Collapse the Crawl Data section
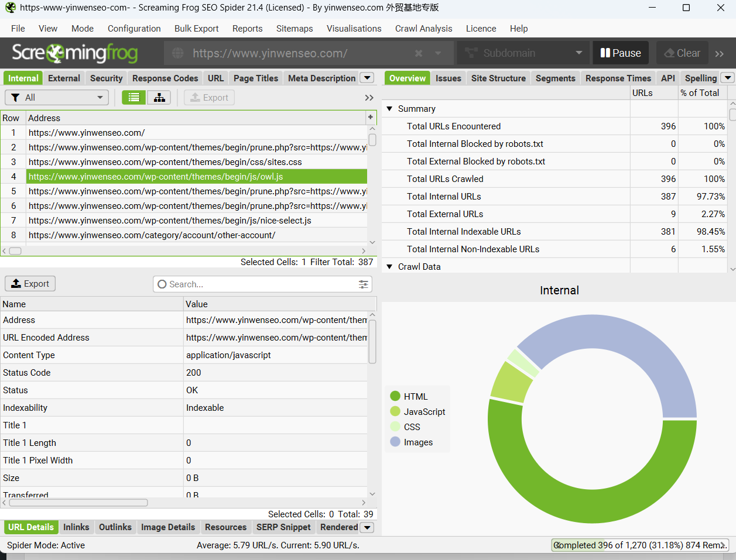Viewport: 736px width, 560px height. [x=389, y=267]
